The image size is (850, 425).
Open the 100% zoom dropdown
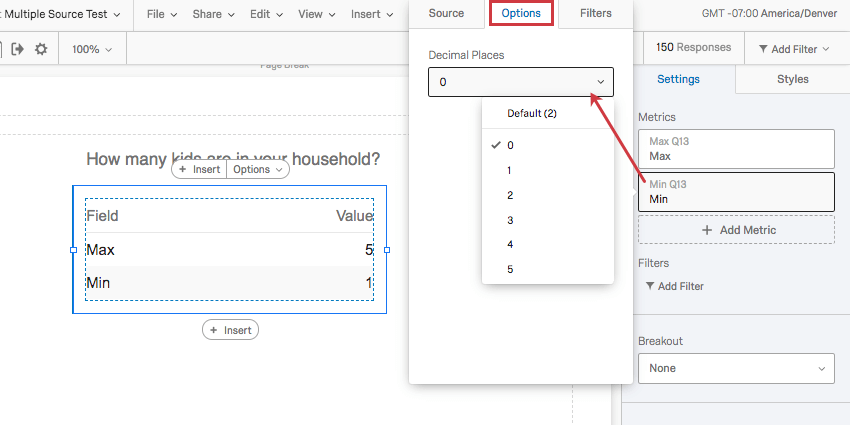pos(92,49)
